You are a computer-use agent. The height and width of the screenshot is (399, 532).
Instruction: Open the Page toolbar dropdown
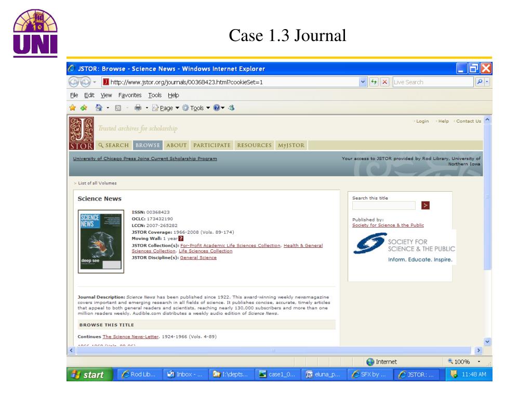(x=166, y=108)
